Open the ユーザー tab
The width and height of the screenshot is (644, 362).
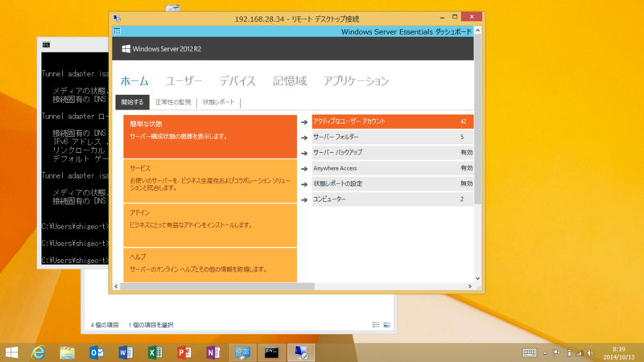[184, 81]
